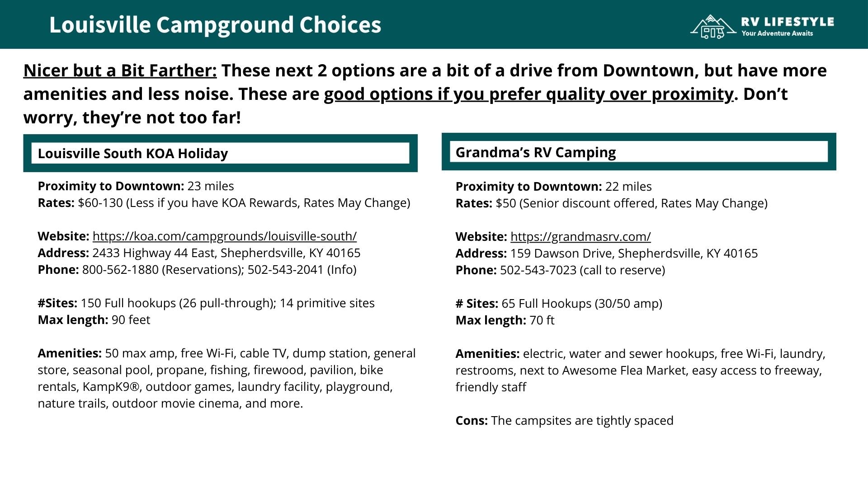Screen dimensions: 868x488
Task: Click the "Cons:" tightly spaced campsites line
Action: point(564,421)
